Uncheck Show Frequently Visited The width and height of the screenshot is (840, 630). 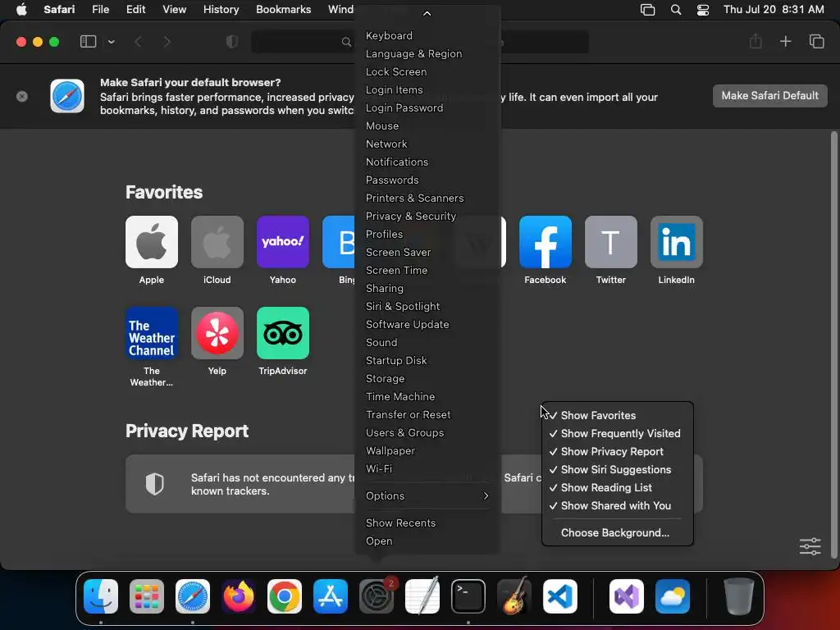coord(618,433)
